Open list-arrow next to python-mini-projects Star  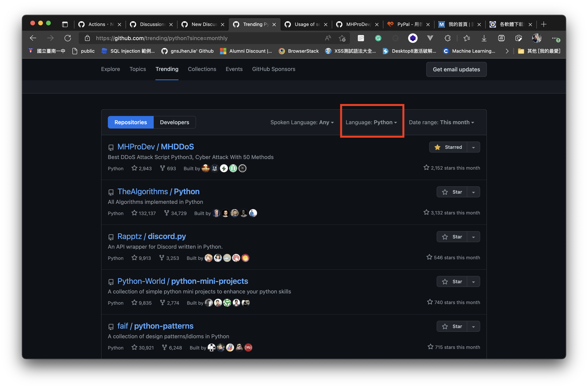pos(473,282)
